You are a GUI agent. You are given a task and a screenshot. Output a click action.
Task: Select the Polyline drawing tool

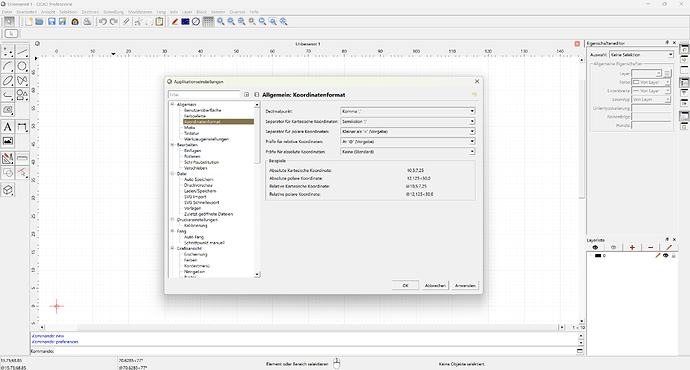7,95
